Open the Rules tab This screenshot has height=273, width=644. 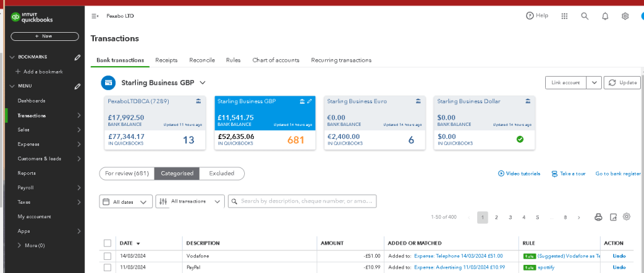[x=234, y=60]
